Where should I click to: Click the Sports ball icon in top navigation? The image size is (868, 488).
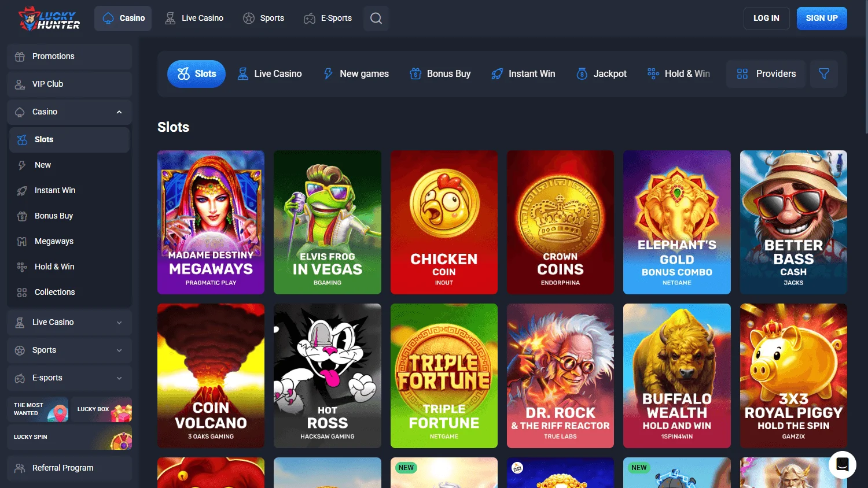(249, 19)
